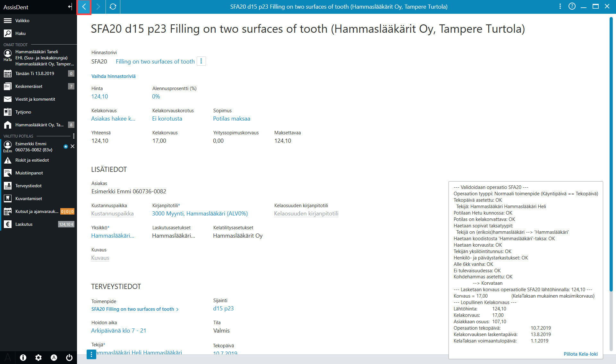
Task: Open Keskeneräiset list
Action: [x=38, y=86]
